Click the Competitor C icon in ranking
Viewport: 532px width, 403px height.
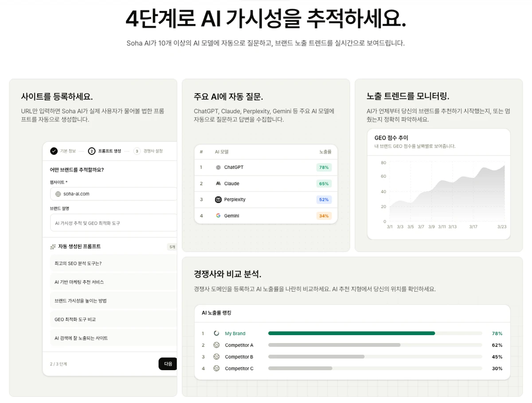coord(216,368)
